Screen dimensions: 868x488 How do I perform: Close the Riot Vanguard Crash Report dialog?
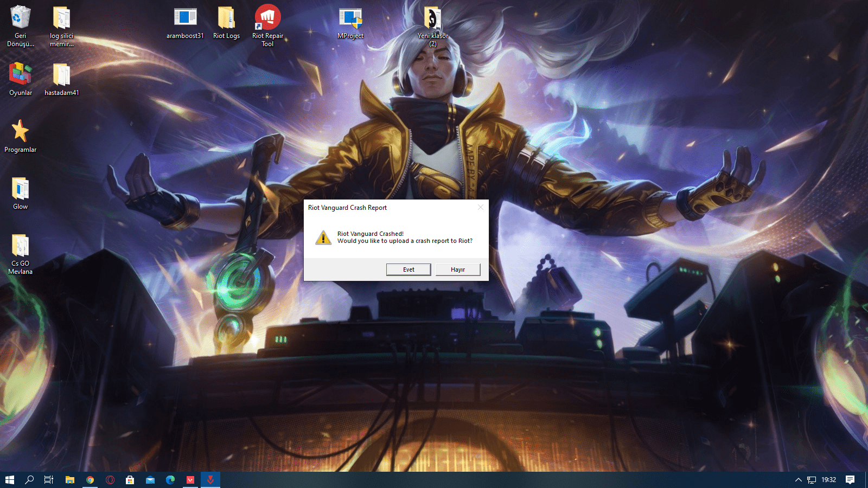480,207
